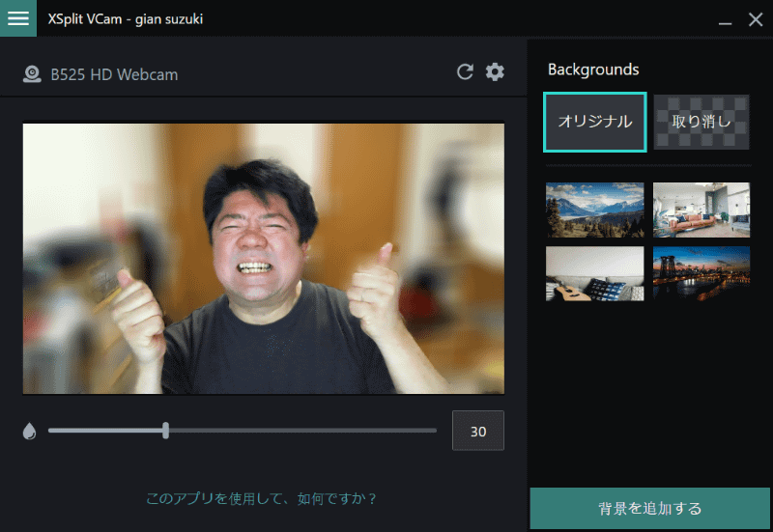Choose the guitar sofa background
The image size is (773, 532).
594,273
